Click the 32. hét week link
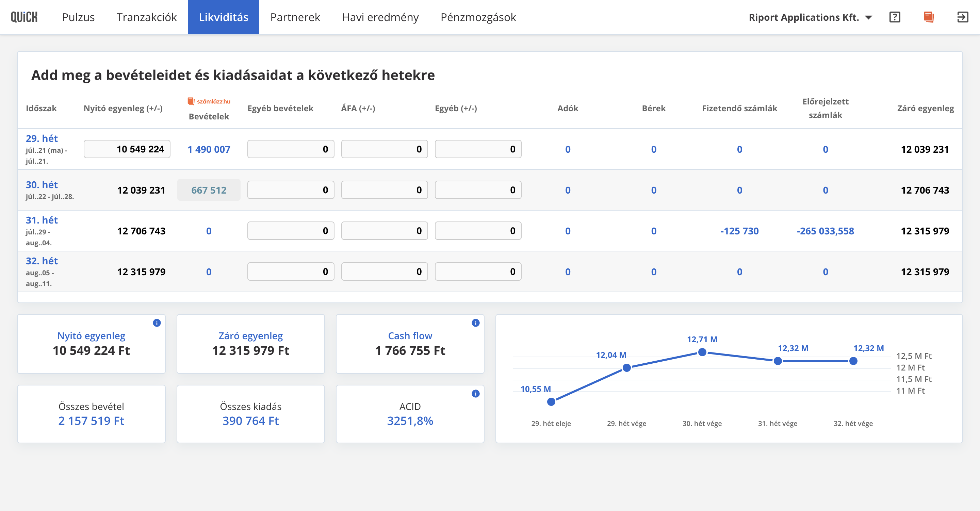The width and height of the screenshot is (980, 511). [42, 261]
